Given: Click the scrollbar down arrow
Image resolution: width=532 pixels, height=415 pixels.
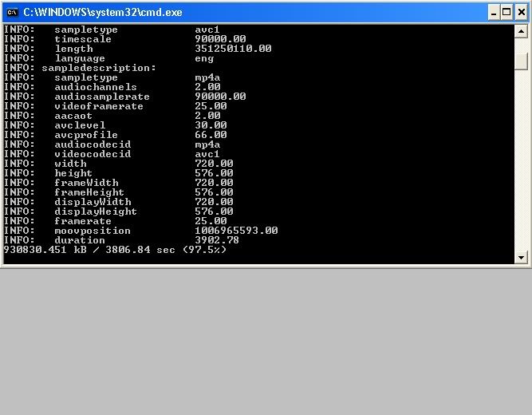Looking at the screenshot, I should coord(522,257).
